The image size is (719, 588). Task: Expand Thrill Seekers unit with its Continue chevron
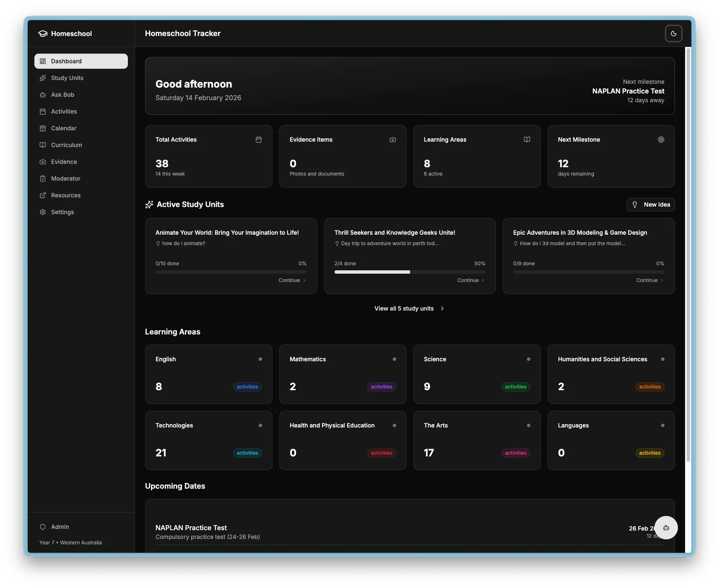[x=483, y=280]
